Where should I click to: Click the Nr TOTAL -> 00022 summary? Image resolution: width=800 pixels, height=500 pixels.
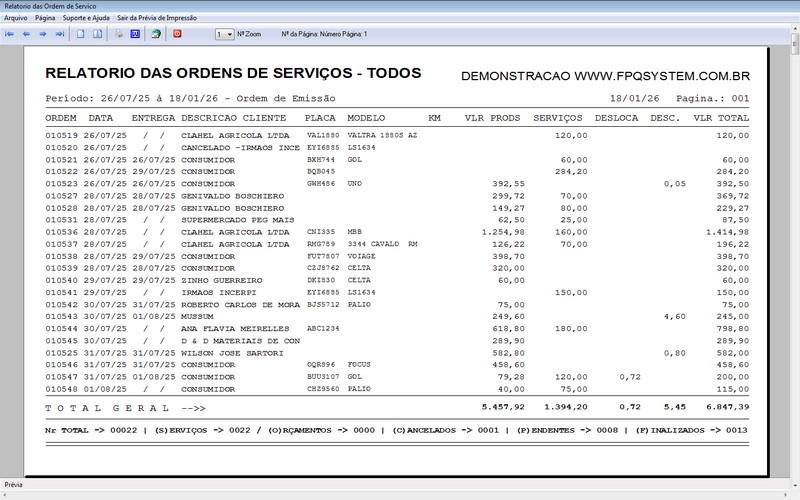(x=91, y=431)
